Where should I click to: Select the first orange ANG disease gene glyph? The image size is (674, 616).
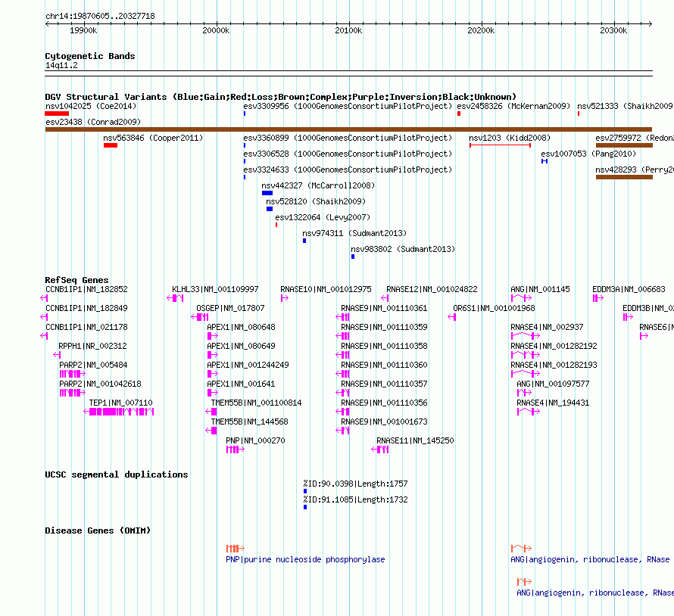click(x=521, y=549)
